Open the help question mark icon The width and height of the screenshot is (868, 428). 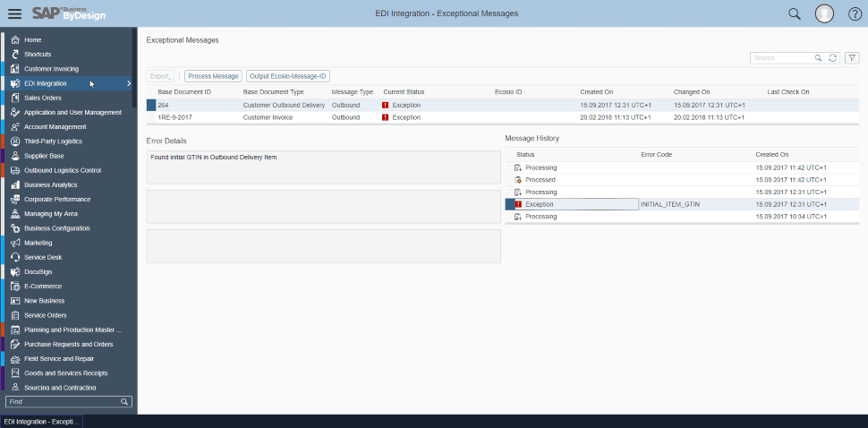click(855, 13)
